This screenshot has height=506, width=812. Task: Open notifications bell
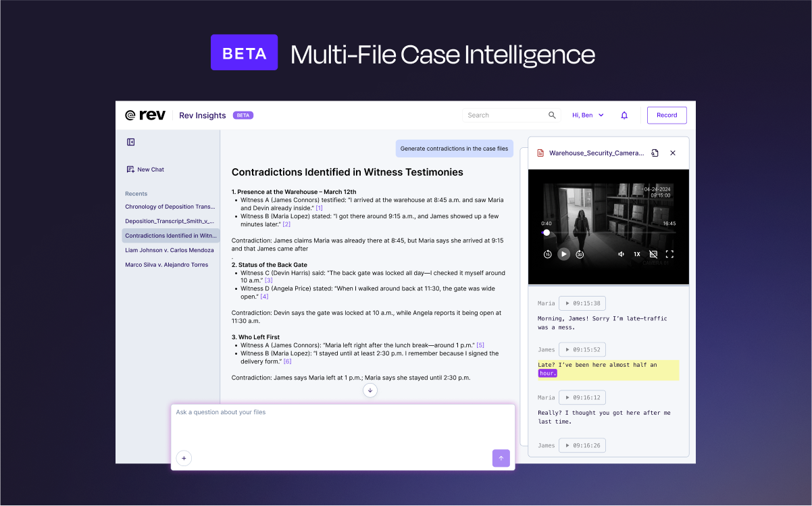(x=624, y=116)
